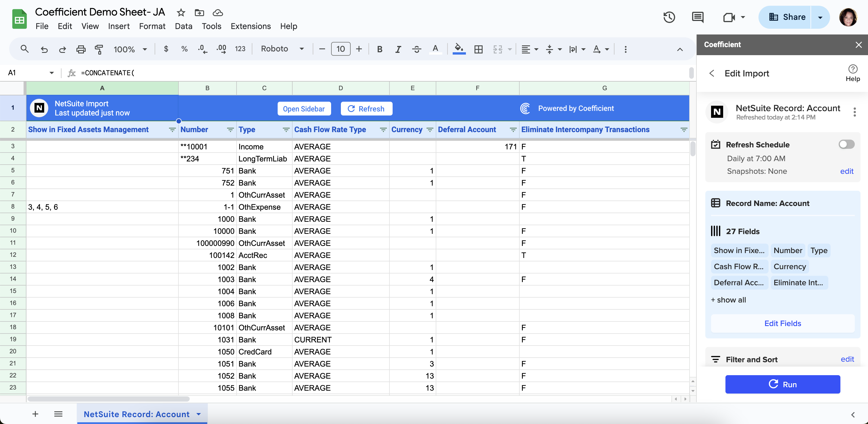Open vertical align dropdown
868x424 pixels.
tap(553, 49)
